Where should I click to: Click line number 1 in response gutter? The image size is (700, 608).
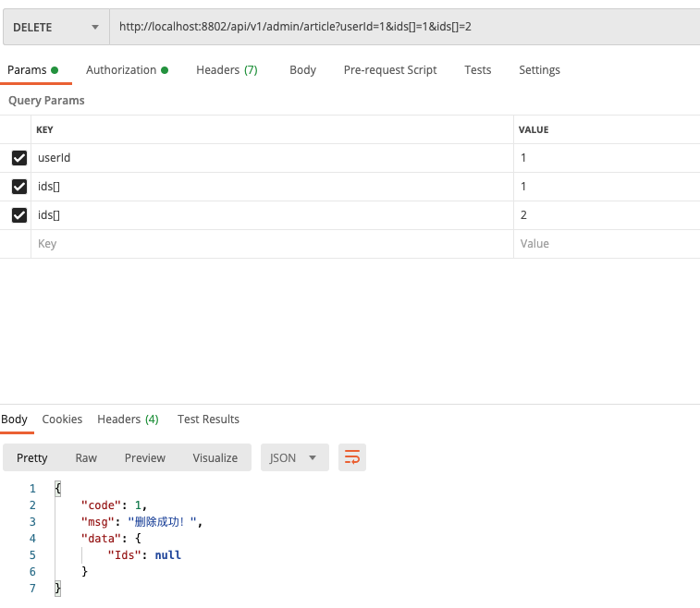point(32,489)
